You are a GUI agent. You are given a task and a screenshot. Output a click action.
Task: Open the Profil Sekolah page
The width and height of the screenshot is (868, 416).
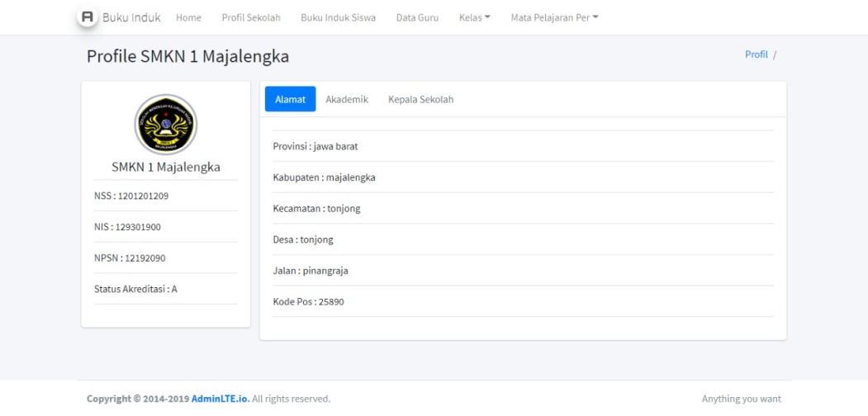tap(251, 17)
